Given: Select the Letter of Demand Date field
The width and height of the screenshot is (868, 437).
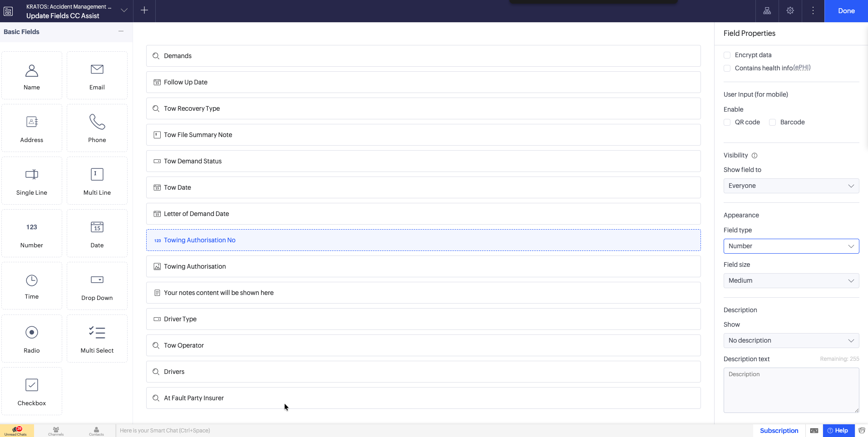Looking at the screenshot, I should 424,214.
